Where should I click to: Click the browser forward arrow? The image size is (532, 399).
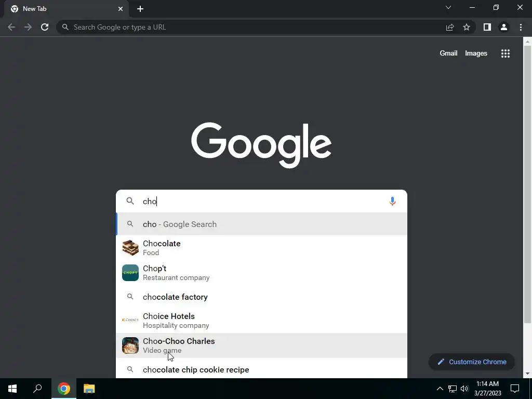(x=28, y=27)
